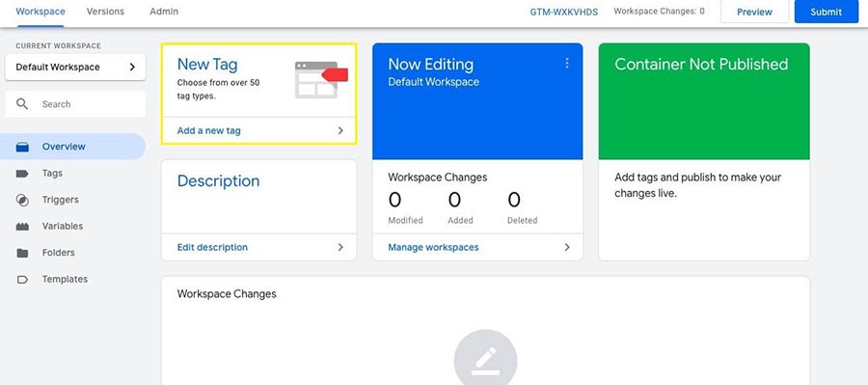This screenshot has height=385, width=868.
Task: Click the Add a new tag link
Action: (208, 130)
